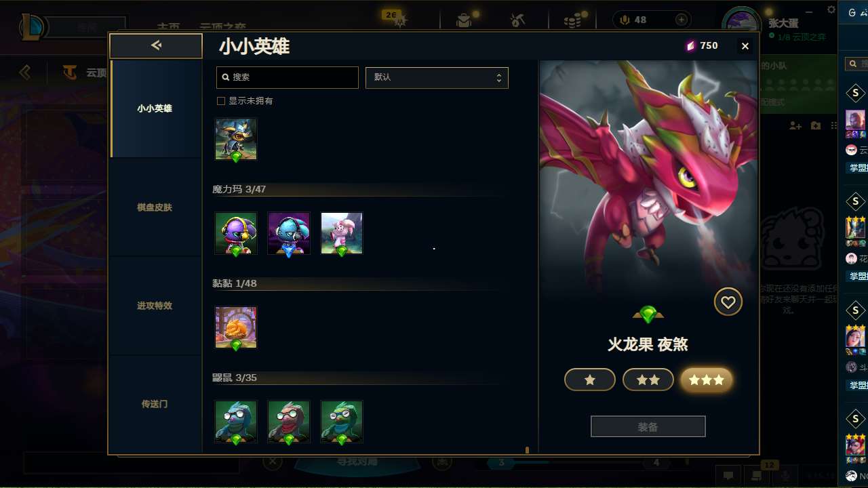868x488 pixels.
Task: Click the plus icon next to 48
Action: [682, 20]
